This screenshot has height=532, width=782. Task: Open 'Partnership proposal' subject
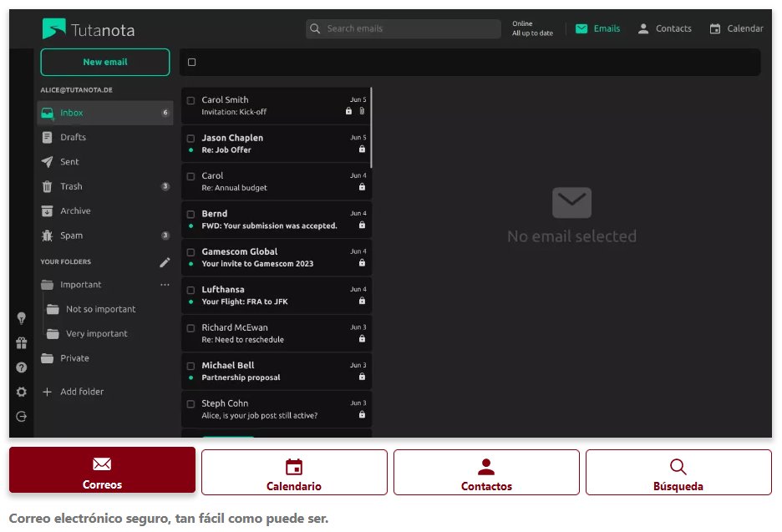tap(241, 377)
